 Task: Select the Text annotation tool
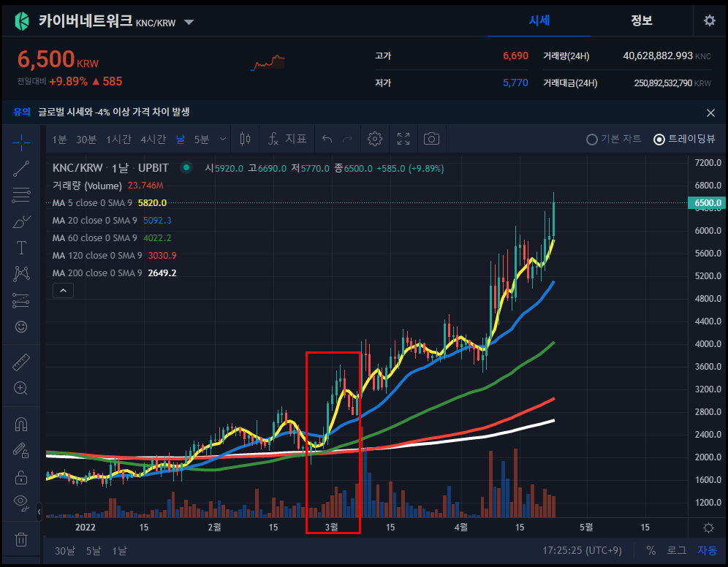(x=21, y=248)
